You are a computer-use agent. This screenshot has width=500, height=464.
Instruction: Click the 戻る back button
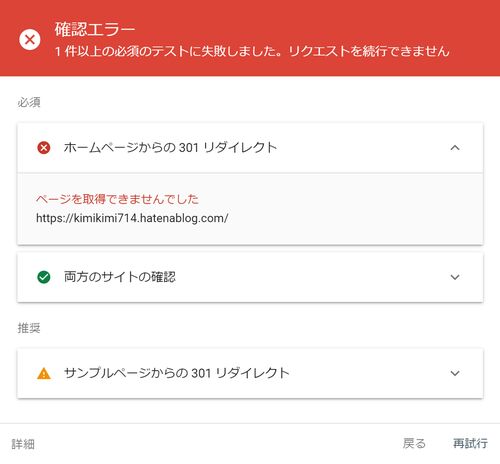pos(414,443)
